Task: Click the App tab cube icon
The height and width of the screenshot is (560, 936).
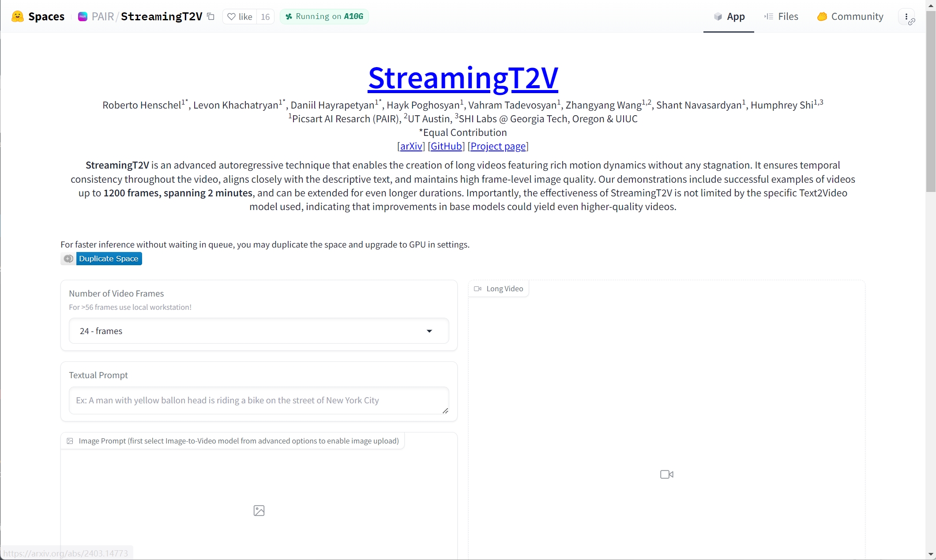Action: [718, 16]
